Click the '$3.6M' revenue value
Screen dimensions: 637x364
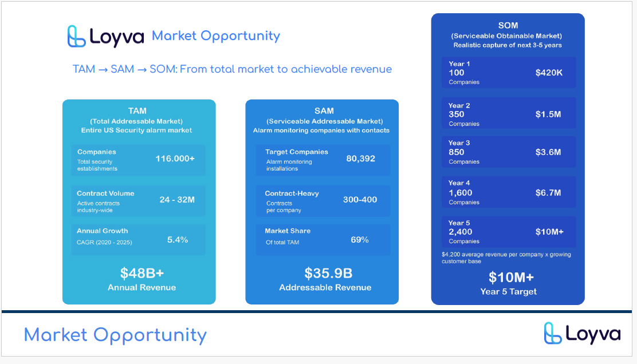[548, 152]
